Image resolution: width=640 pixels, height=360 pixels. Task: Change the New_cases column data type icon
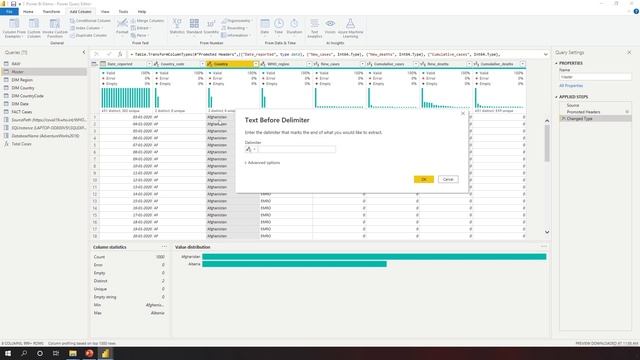click(x=316, y=64)
